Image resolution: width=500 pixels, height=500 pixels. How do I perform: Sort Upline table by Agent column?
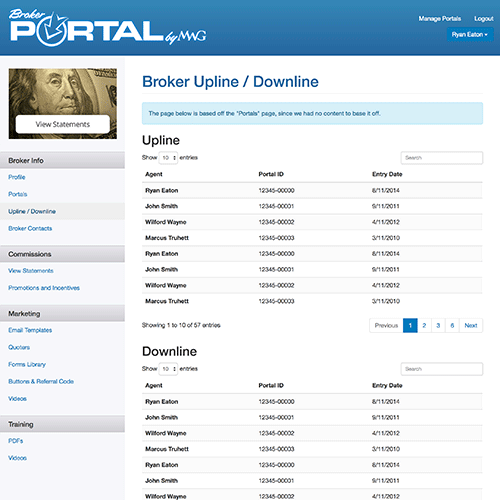click(x=154, y=174)
